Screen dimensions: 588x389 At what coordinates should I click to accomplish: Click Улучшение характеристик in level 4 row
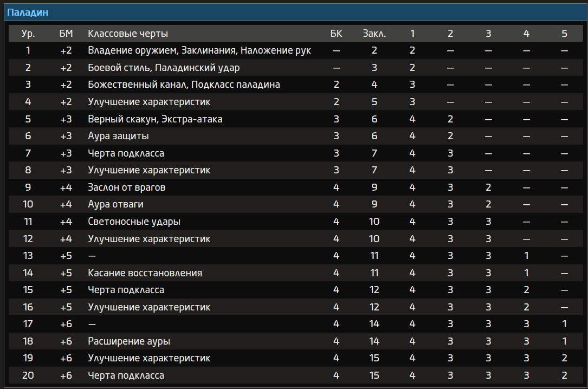click(x=149, y=102)
